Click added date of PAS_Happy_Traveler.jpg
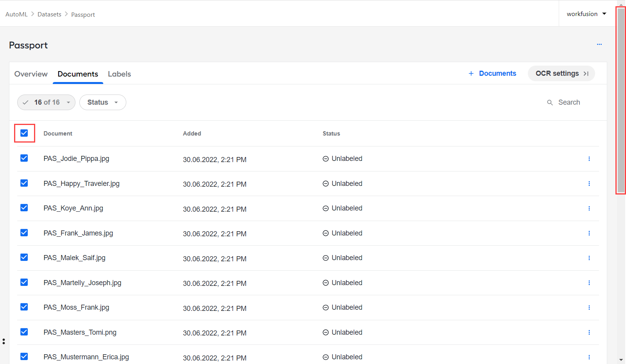 click(x=215, y=184)
